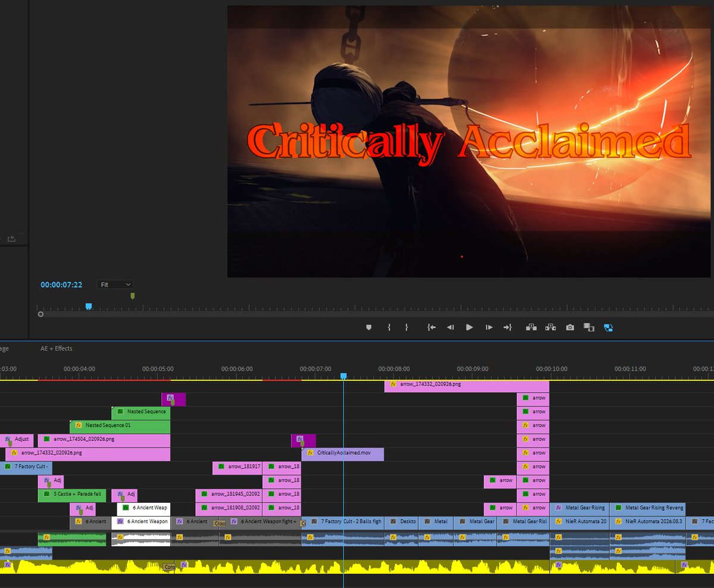Step forward one frame
This screenshot has width=714, height=588.
[x=489, y=327]
